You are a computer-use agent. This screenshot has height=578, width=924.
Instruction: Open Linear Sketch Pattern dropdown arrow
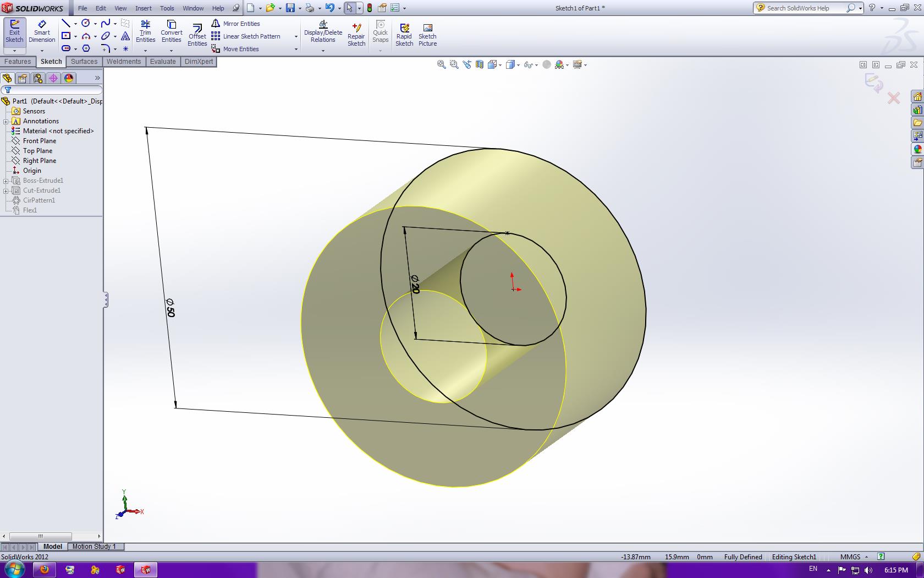coord(296,37)
